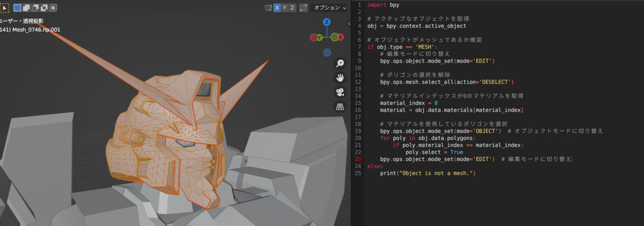The width and height of the screenshot is (644, 226).
Task: Click the 'material_index = 0' line
Action: [409, 103]
